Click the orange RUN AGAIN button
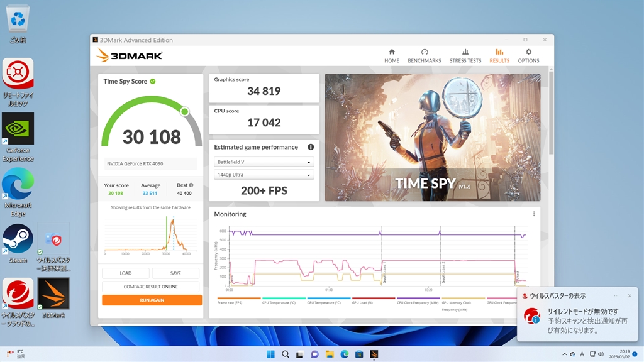Viewport: 644px width, 362px height. pyautogui.click(x=152, y=300)
